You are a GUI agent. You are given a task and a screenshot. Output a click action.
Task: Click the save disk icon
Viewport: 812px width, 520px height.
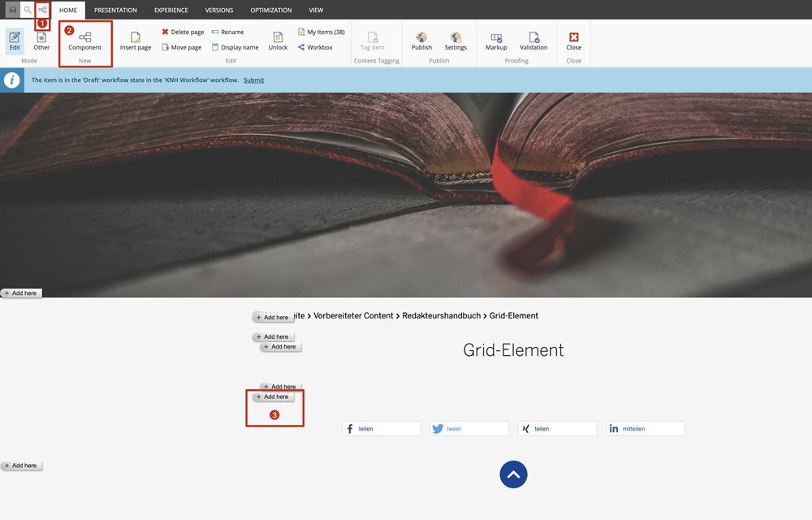click(x=12, y=10)
